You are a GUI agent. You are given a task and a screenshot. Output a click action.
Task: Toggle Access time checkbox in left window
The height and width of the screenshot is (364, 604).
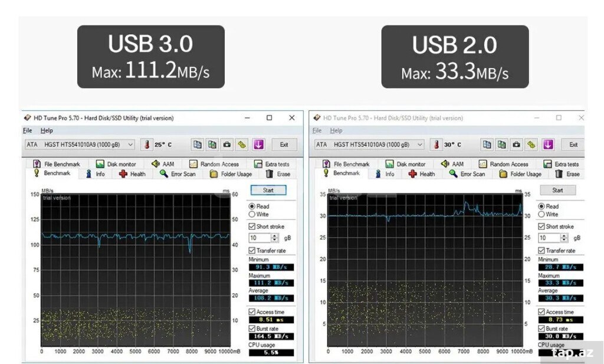pos(252,311)
